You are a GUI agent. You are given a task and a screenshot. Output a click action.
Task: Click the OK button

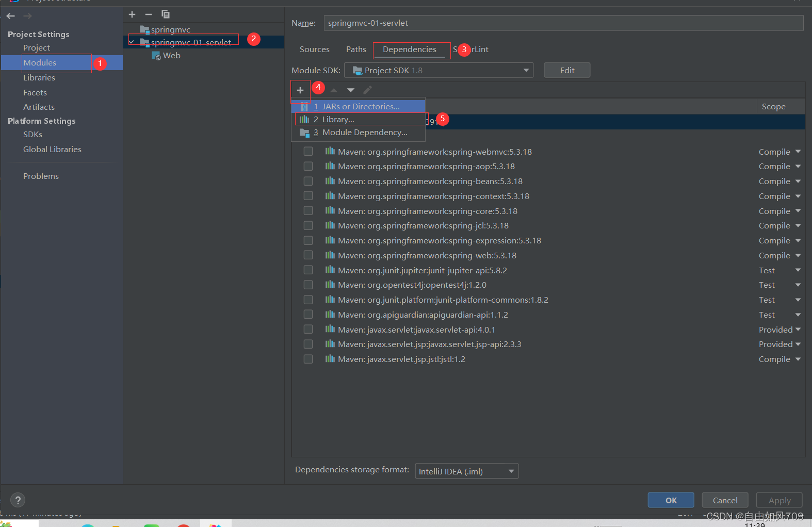coord(671,500)
